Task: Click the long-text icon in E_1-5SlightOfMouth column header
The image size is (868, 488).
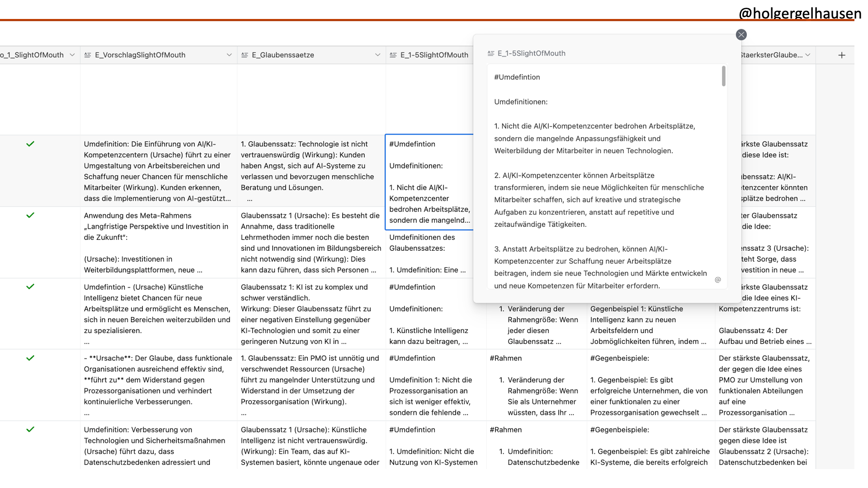Action: (393, 55)
